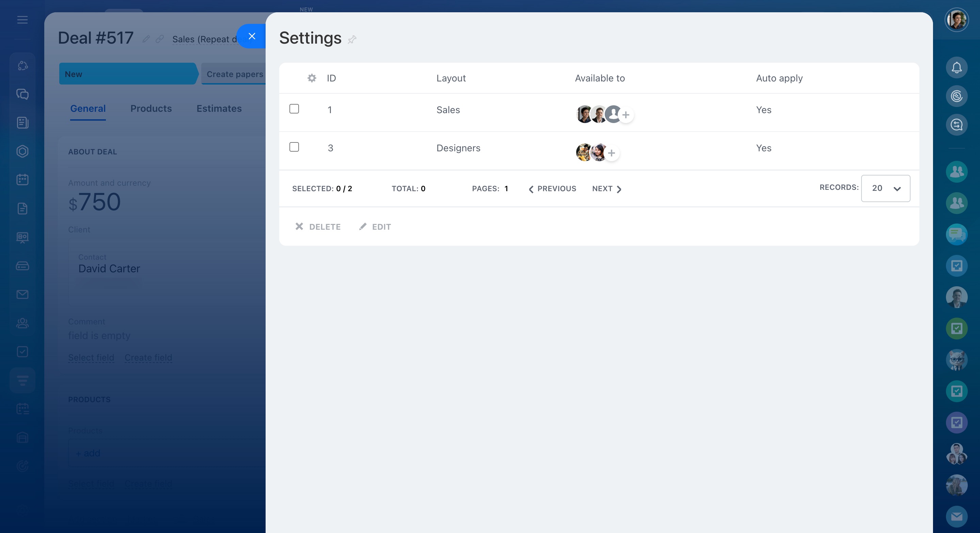Click the Edit action button
980x533 pixels.
tap(375, 227)
